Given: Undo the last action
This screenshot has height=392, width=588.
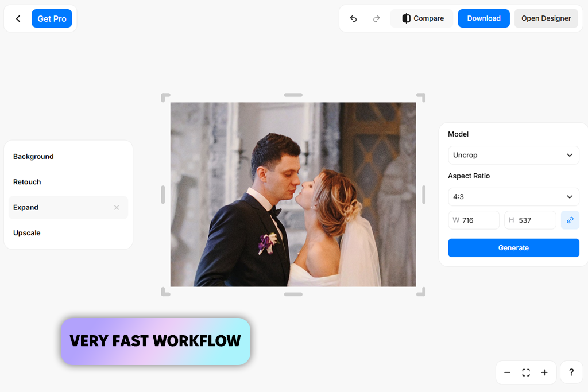Looking at the screenshot, I should click(353, 18).
